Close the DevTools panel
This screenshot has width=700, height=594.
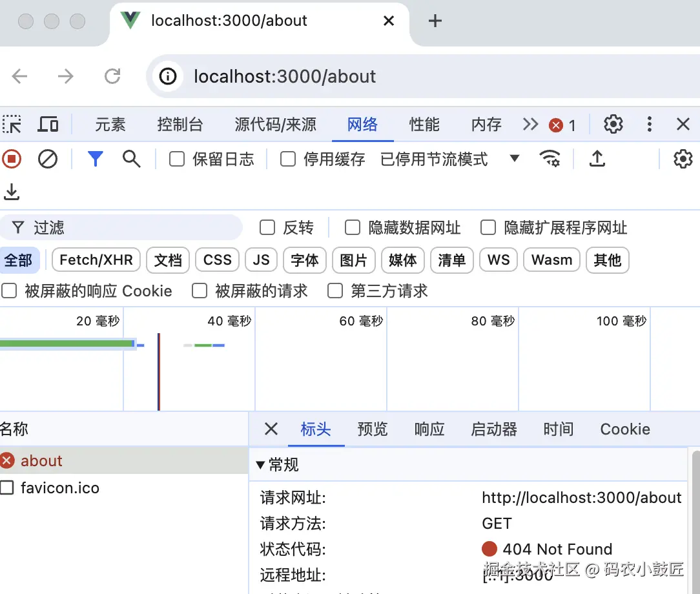pyautogui.click(x=683, y=124)
